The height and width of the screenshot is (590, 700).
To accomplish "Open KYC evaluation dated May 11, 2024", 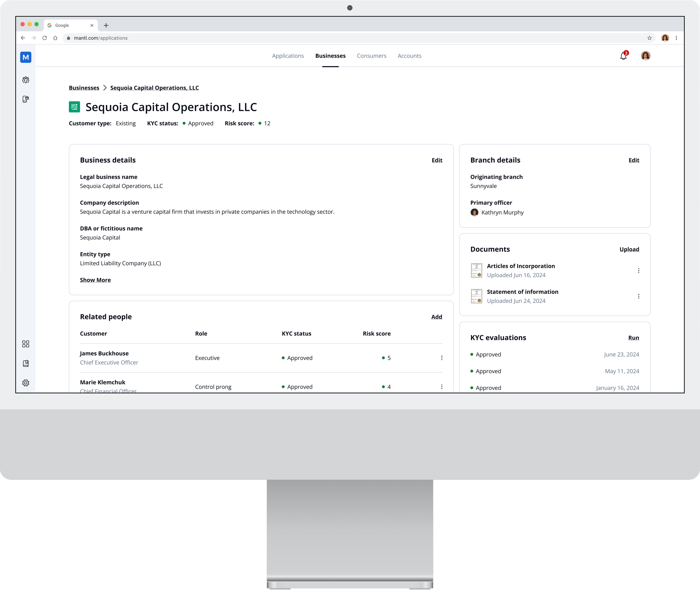I will click(x=555, y=371).
